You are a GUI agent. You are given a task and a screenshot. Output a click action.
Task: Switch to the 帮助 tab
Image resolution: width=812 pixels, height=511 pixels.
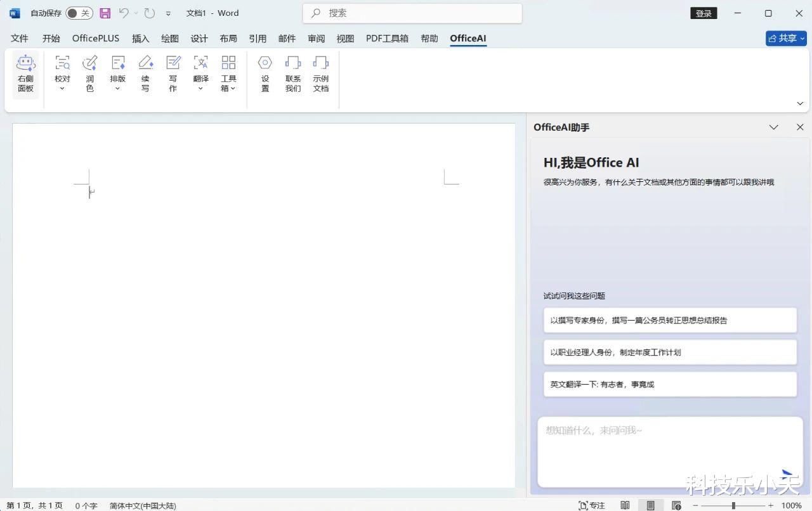(429, 39)
